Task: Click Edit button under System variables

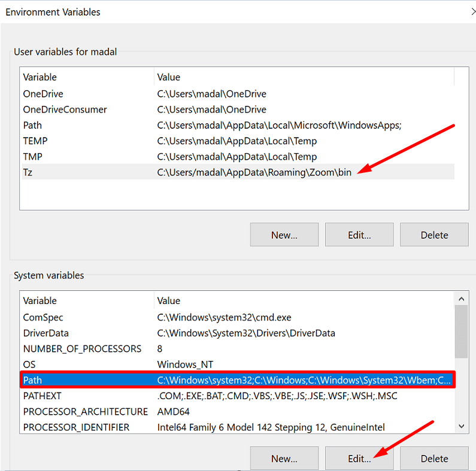Action: [359, 458]
